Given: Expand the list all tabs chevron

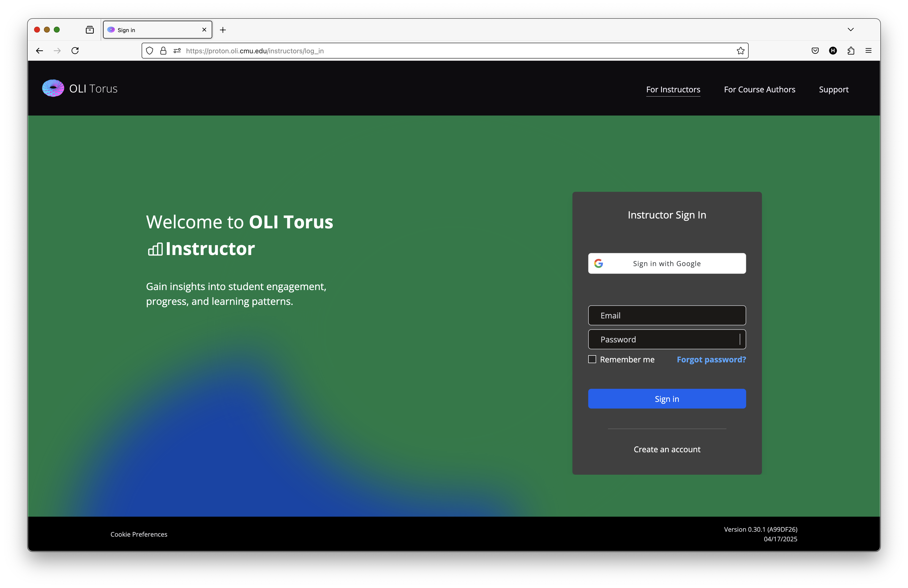Looking at the screenshot, I should [851, 29].
